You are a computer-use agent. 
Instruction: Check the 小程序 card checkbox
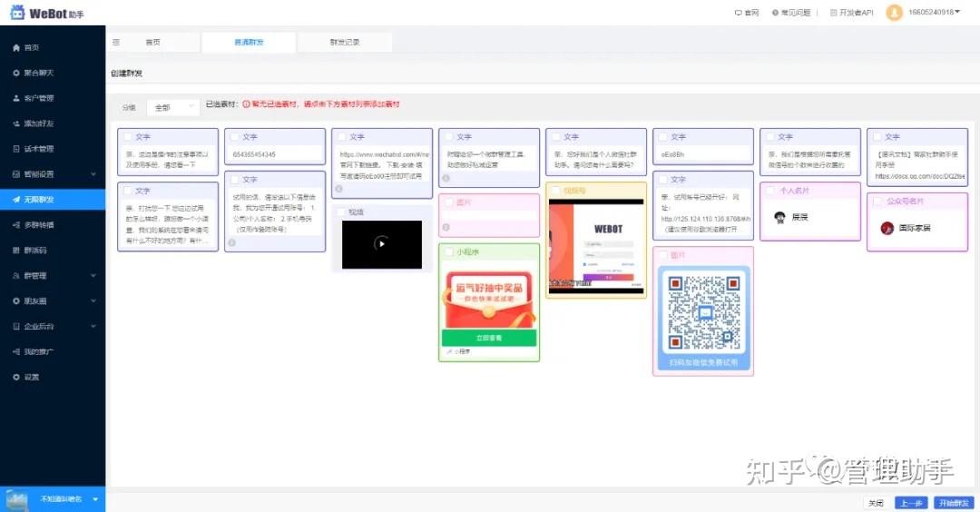(449, 252)
